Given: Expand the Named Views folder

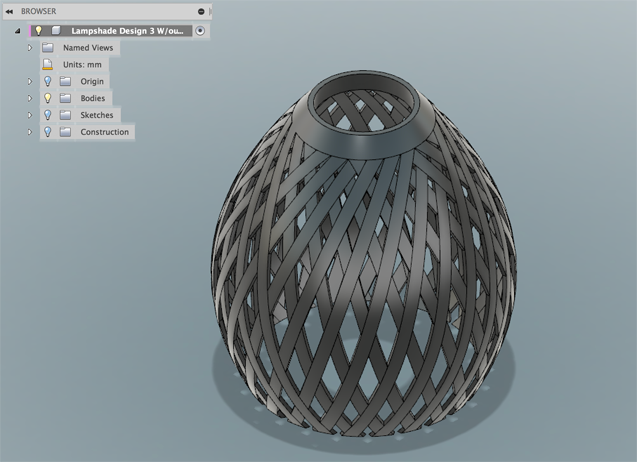Looking at the screenshot, I should click(x=30, y=48).
